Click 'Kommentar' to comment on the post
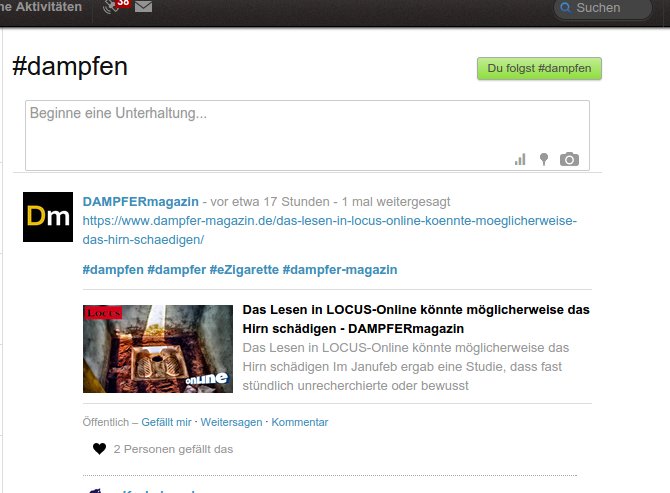Image resolution: width=670 pixels, height=493 pixels. click(x=299, y=422)
